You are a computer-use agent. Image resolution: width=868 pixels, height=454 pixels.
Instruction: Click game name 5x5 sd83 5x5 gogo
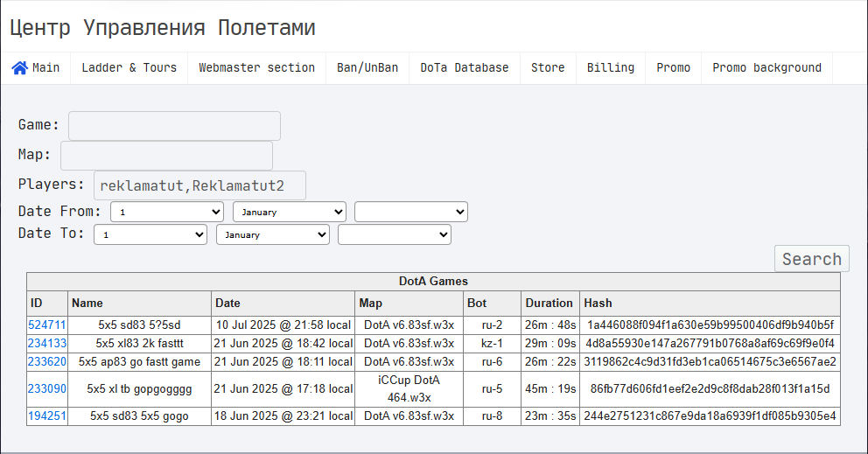coord(139,416)
